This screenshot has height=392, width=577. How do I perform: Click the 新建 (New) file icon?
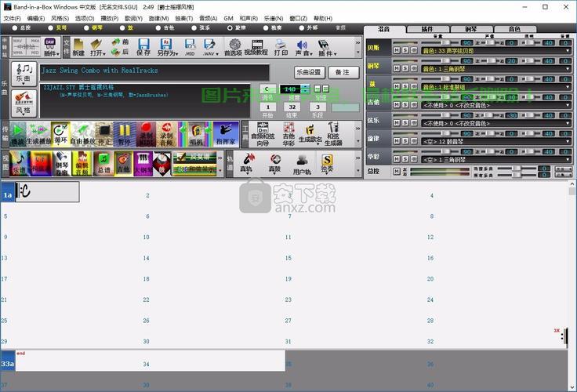point(78,47)
